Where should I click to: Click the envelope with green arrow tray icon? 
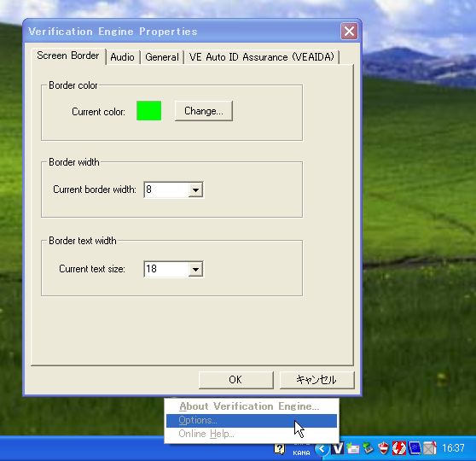pyautogui.click(x=353, y=448)
